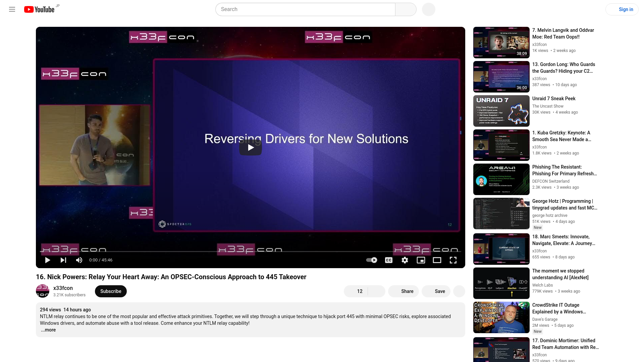Click the large center play button
This screenshot has width=644, height=362.
point(251,147)
